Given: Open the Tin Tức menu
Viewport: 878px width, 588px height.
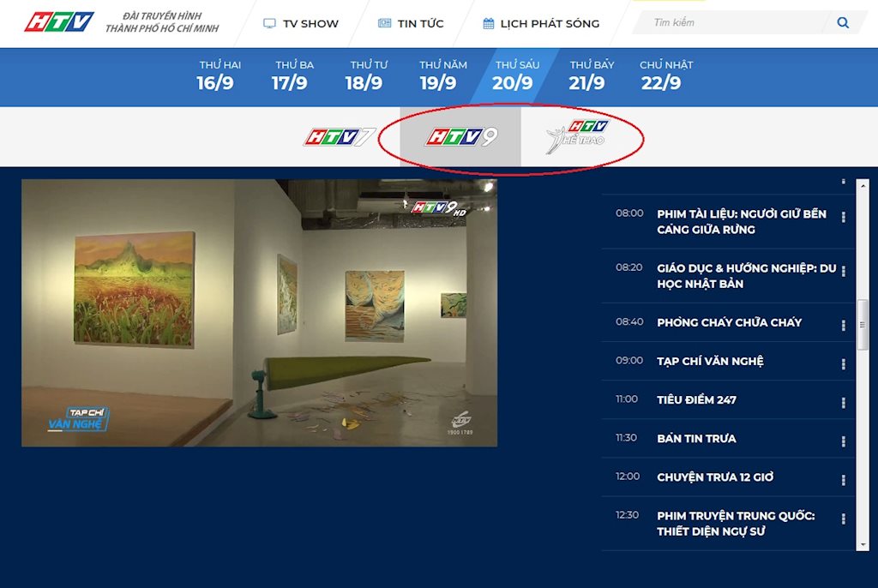Looking at the screenshot, I should coord(411,23).
